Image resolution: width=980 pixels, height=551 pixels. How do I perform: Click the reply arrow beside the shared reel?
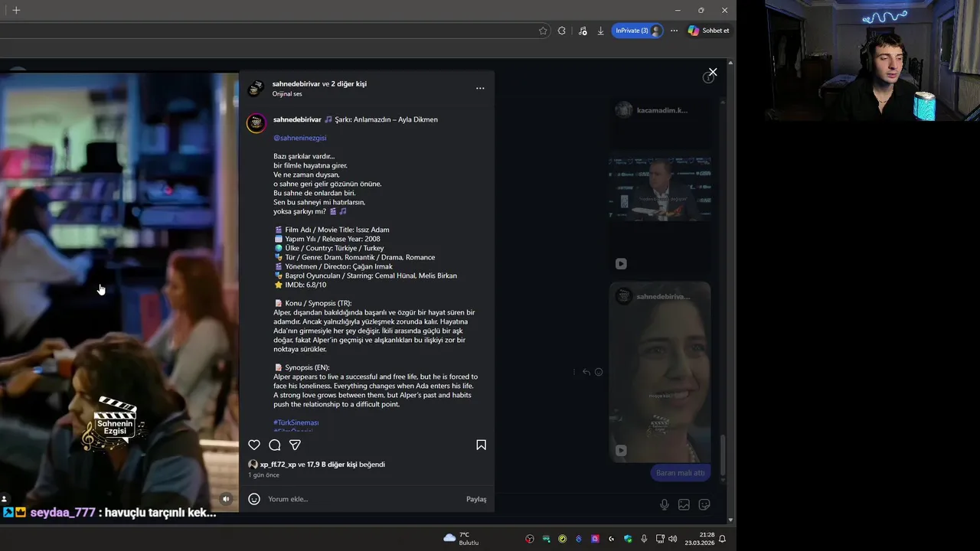coord(586,372)
